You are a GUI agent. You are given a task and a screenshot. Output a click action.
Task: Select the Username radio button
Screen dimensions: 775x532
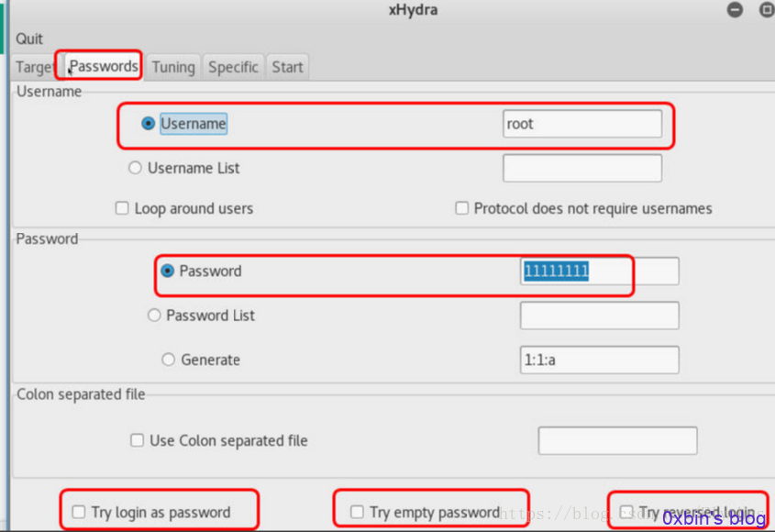pyautogui.click(x=148, y=123)
